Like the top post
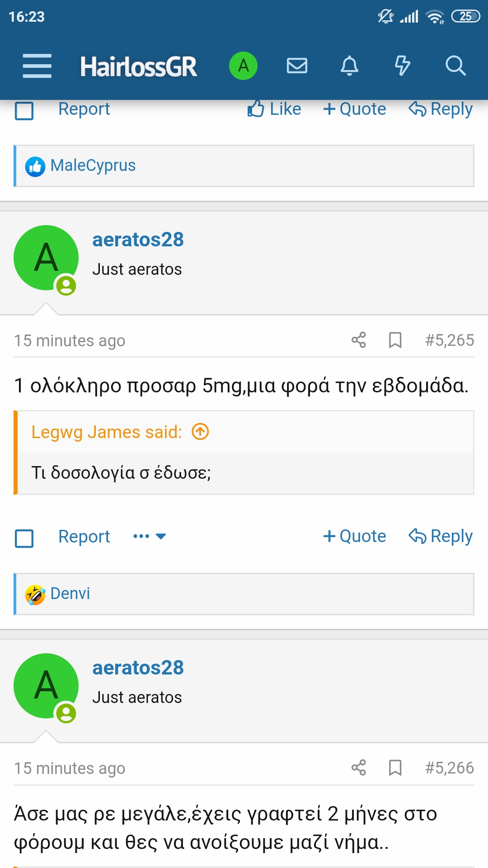 tap(274, 109)
